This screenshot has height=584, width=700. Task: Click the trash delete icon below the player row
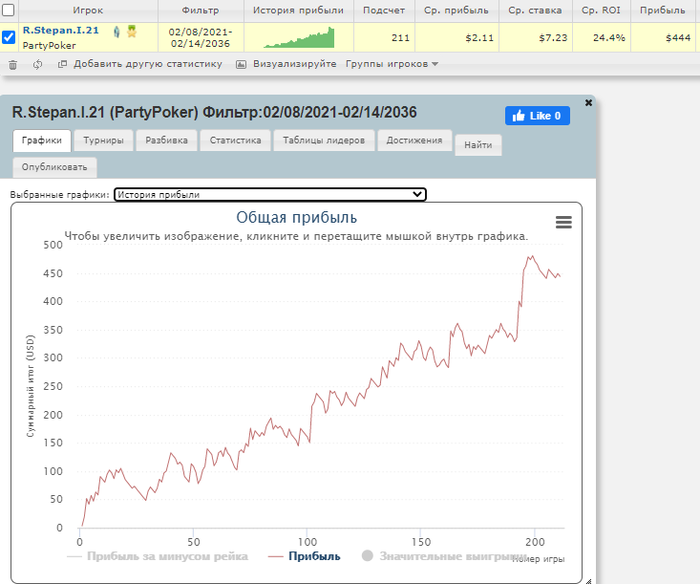12,65
